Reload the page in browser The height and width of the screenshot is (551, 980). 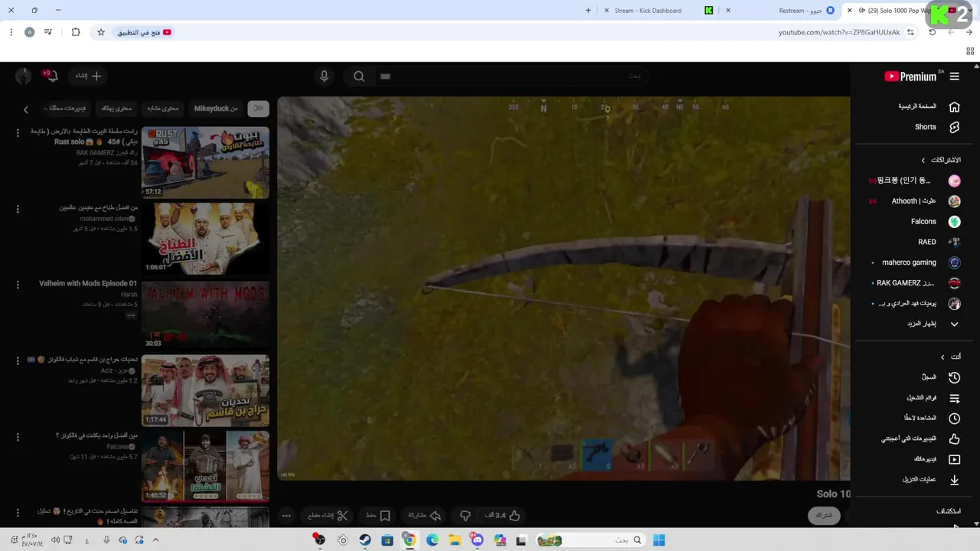tap(933, 32)
